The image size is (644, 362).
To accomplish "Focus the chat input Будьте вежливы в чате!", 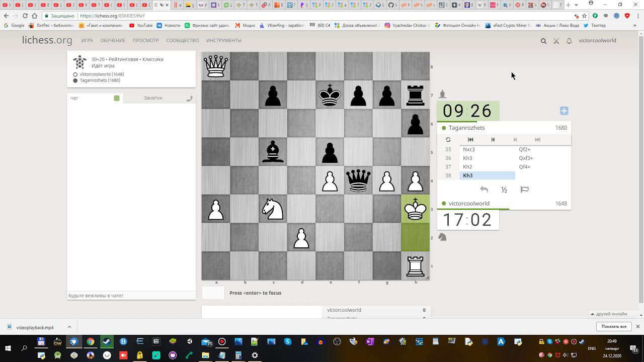I will [131, 296].
